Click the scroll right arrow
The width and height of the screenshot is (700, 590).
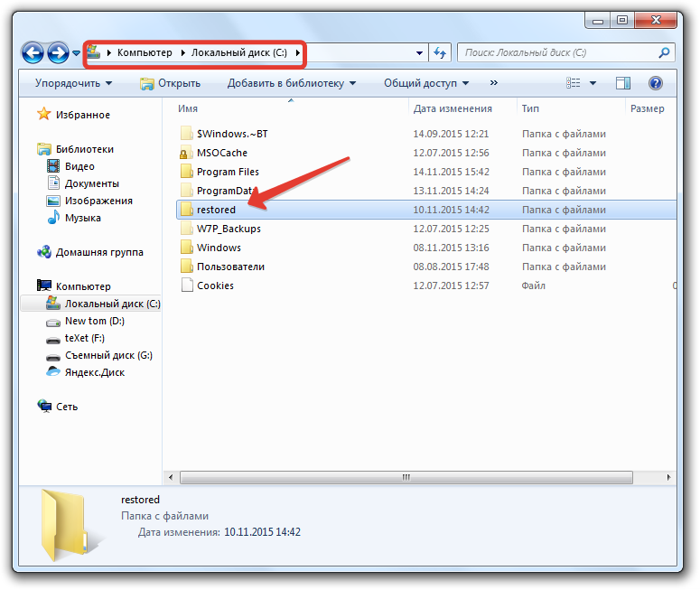(x=668, y=477)
